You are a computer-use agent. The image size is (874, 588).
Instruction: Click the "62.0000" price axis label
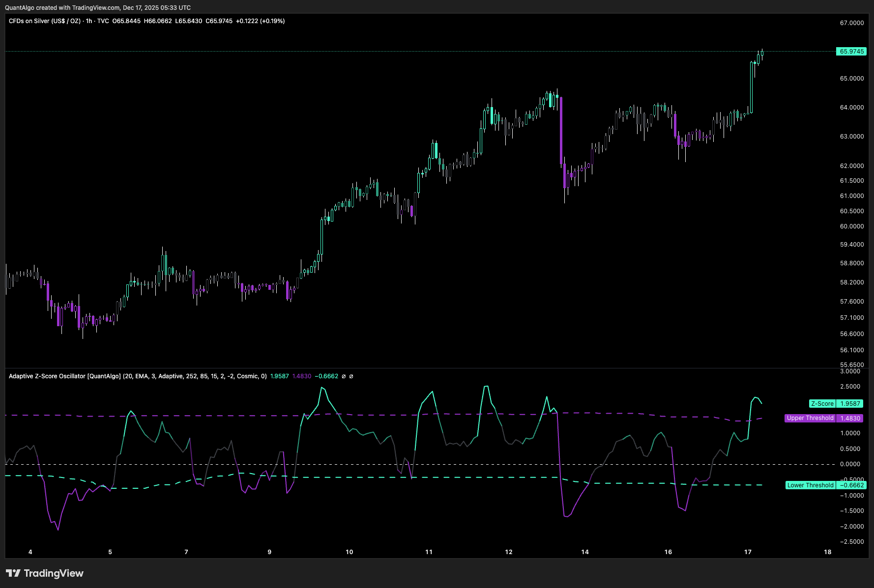(852, 166)
